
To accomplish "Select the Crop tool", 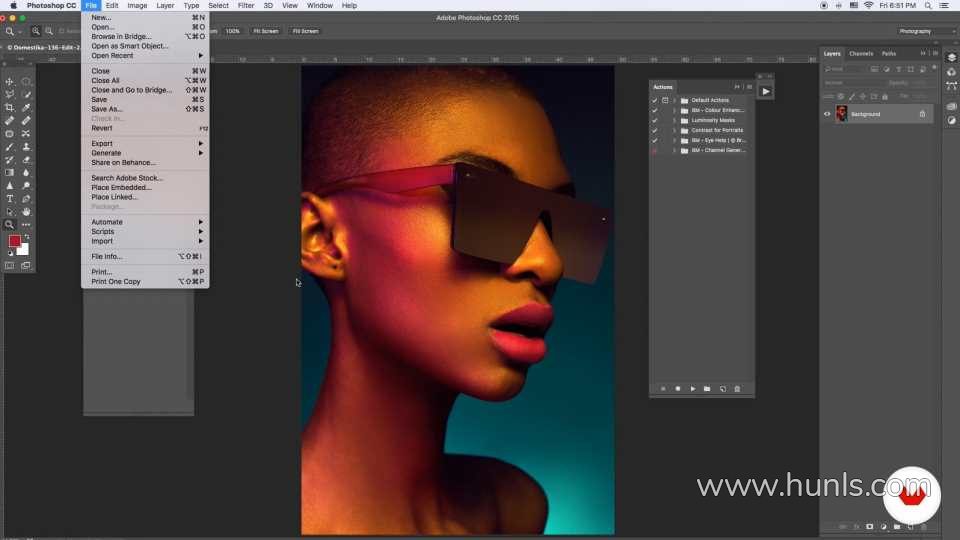I will tap(10, 107).
